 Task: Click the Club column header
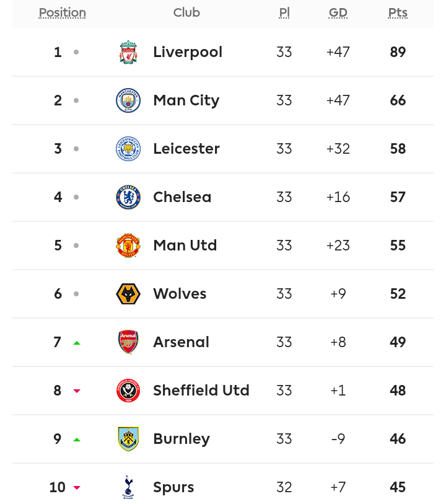point(186,13)
